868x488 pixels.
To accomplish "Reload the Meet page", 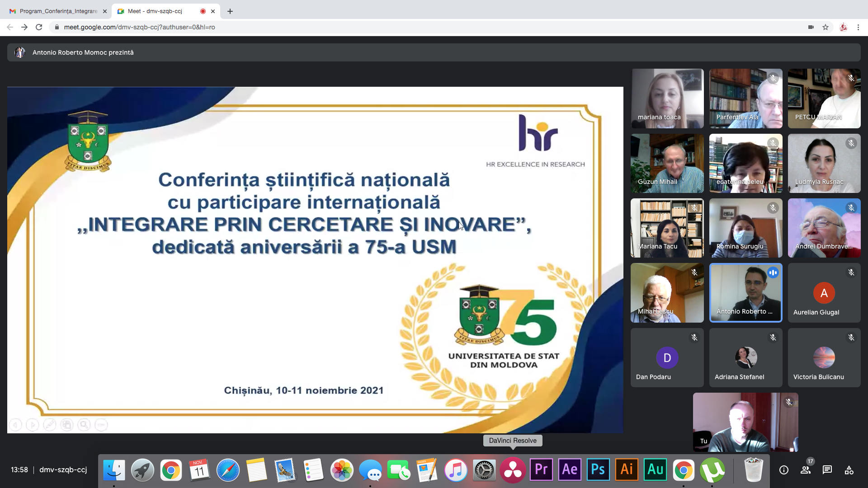I will pyautogui.click(x=39, y=27).
